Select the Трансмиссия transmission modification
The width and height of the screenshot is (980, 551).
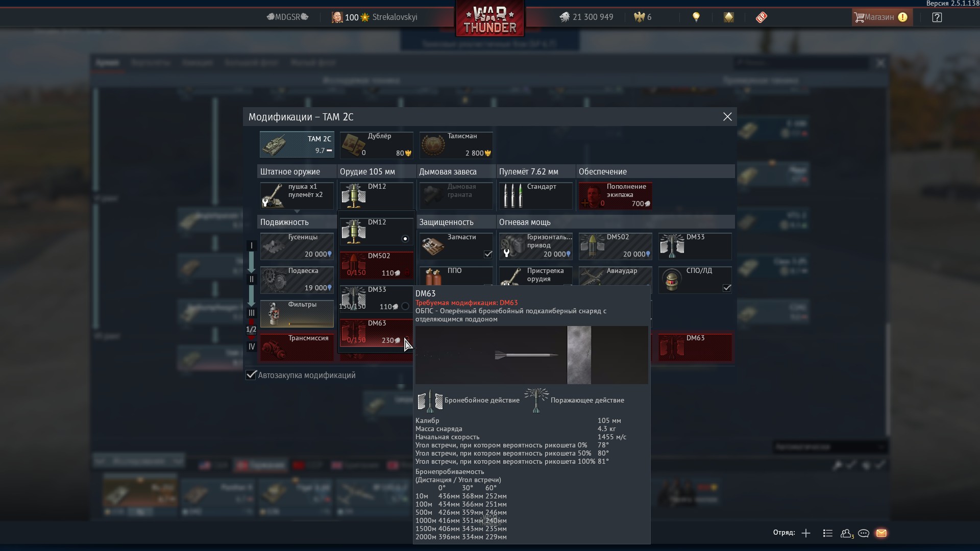(x=297, y=347)
